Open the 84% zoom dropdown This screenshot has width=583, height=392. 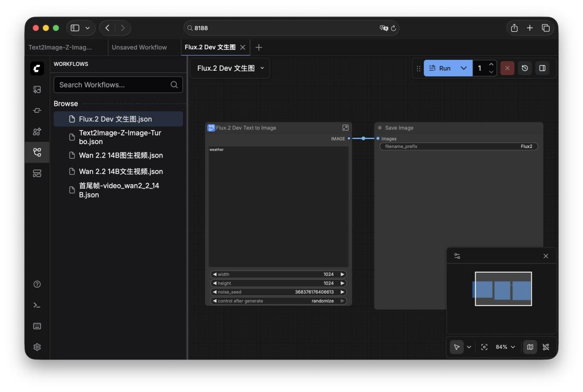point(505,347)
